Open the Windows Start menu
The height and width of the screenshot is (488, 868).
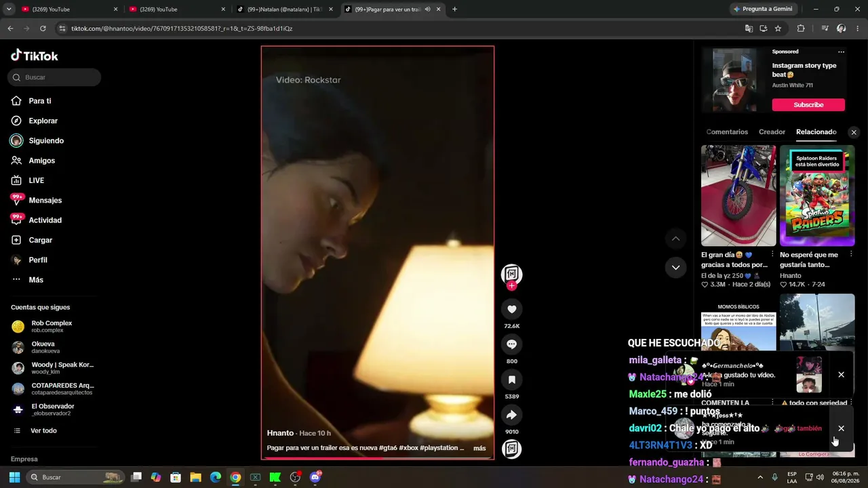pyautogui.click(x=14, y=477)
